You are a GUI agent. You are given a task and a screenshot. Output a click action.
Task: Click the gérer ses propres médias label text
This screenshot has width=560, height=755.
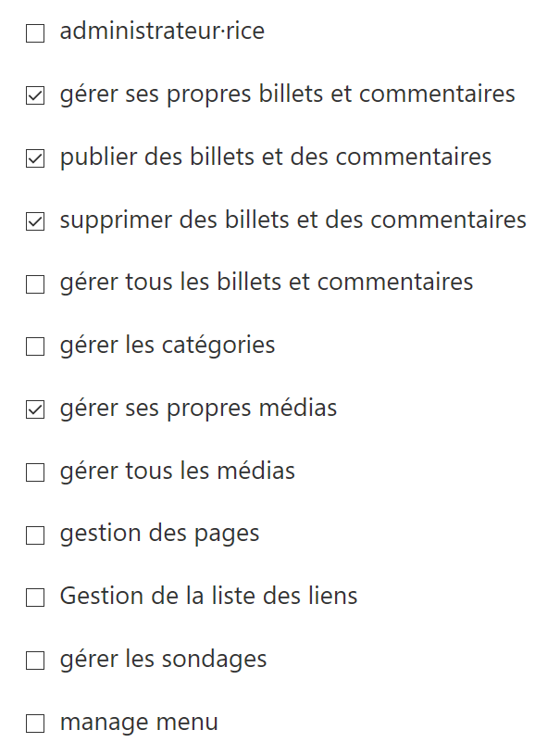click(198, 408)
